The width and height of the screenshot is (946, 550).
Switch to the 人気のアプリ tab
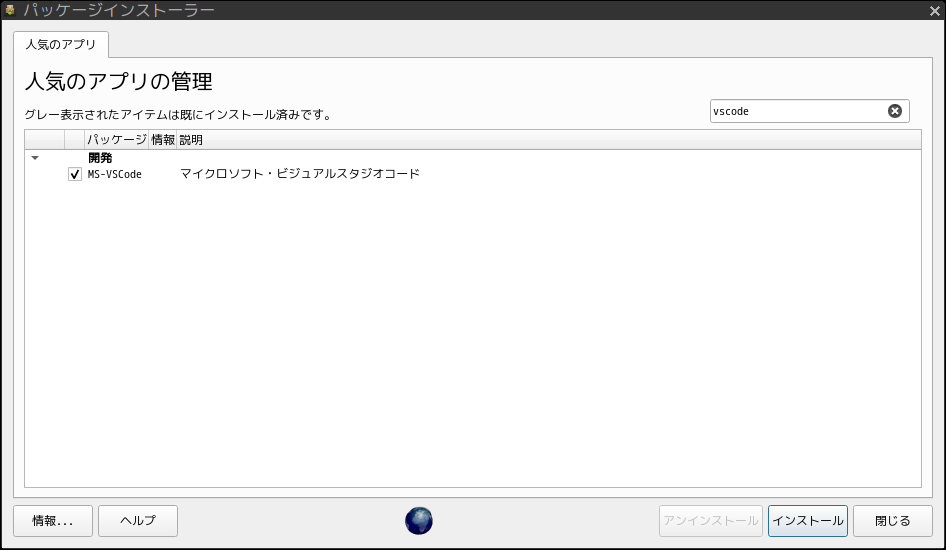coord(61,45)
